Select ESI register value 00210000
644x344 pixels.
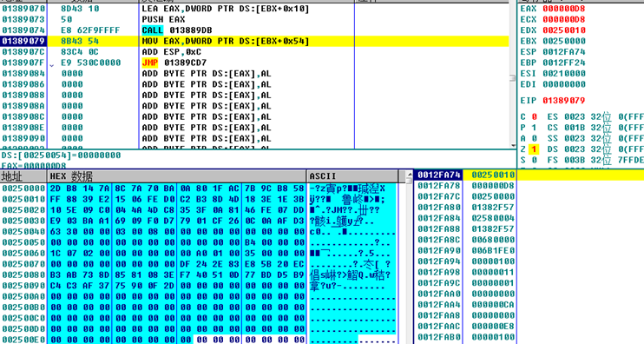[x=564, y=74]
